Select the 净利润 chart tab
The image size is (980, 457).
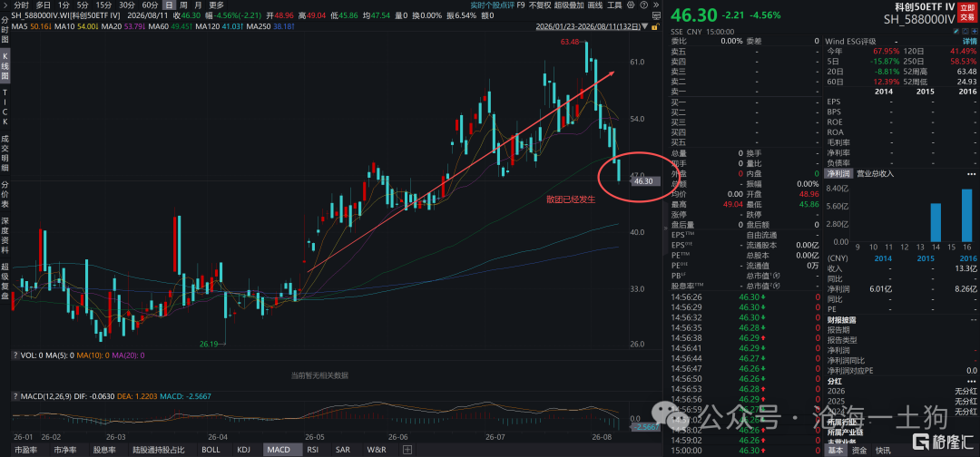839,173
